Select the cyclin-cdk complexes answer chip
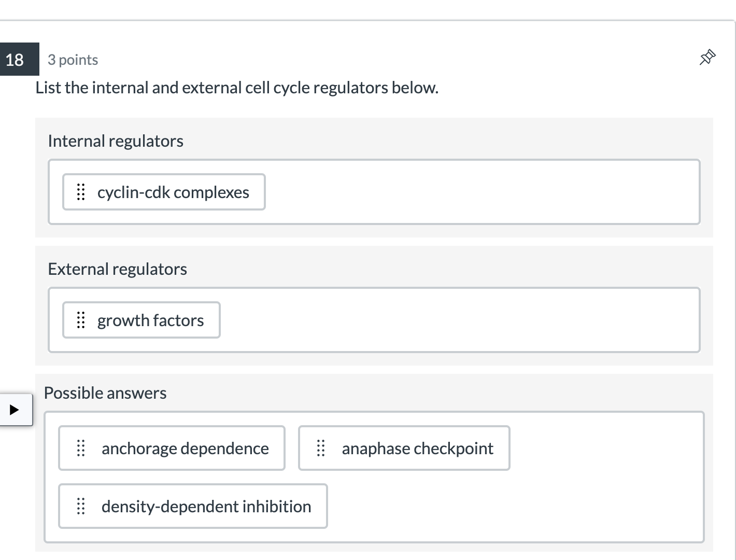 pyautogui.click(x=173, y=192)
